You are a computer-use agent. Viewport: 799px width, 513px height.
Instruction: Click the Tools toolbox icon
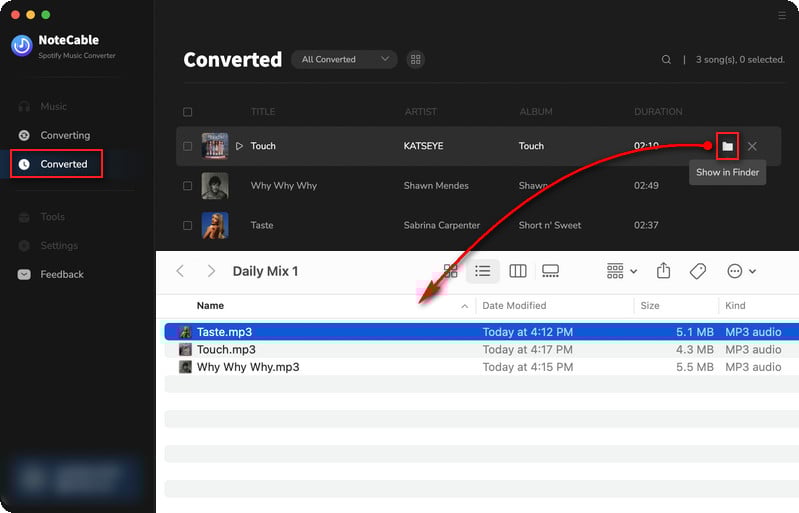click(x=24, y=217)
